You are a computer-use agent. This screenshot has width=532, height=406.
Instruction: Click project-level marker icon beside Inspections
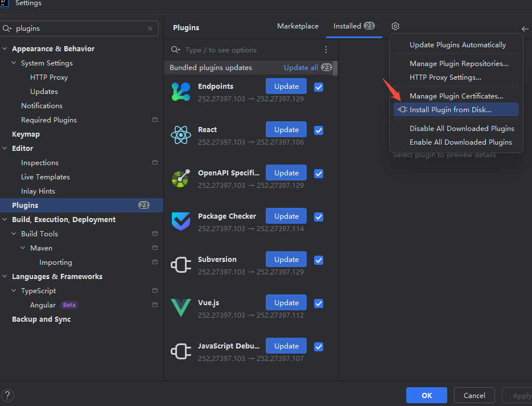(155, 163)
